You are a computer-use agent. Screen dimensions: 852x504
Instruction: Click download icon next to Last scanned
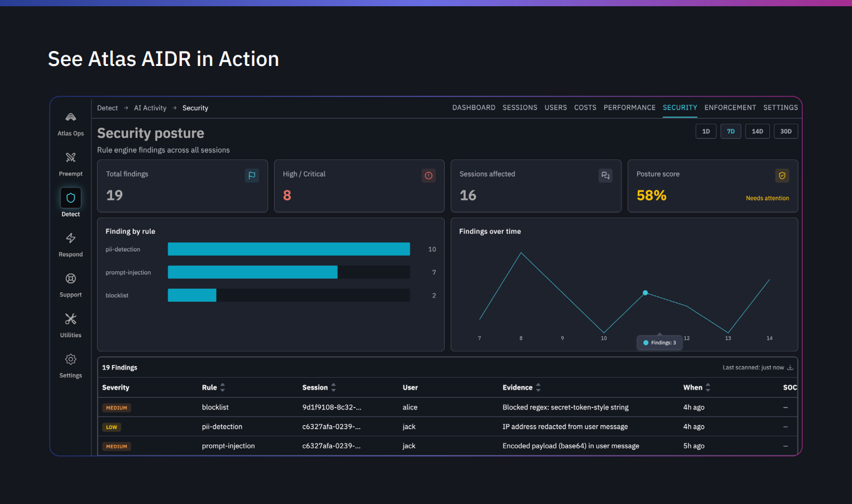(x=790, y=368)
